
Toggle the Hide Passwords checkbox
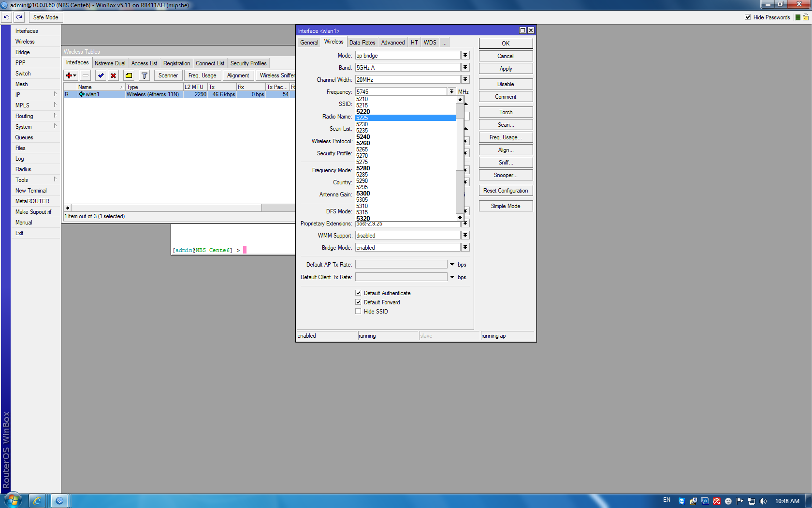(x=748, y=17)
